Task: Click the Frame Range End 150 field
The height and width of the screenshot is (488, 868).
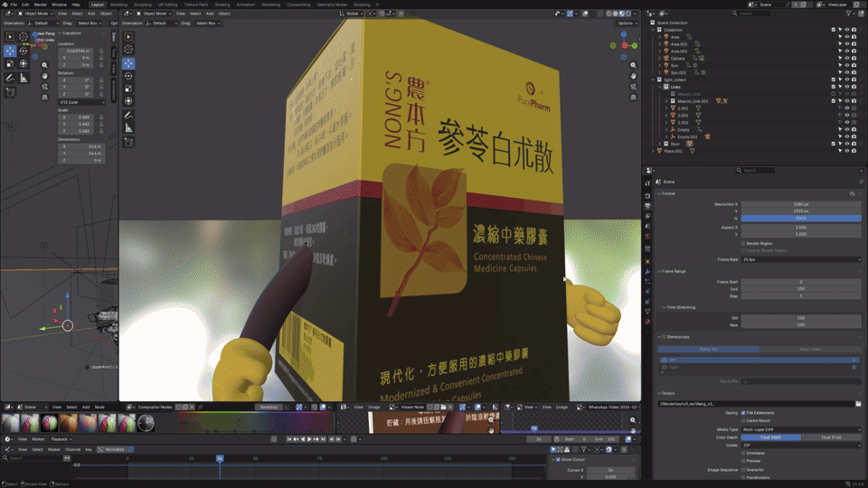Action: point(801,289)
